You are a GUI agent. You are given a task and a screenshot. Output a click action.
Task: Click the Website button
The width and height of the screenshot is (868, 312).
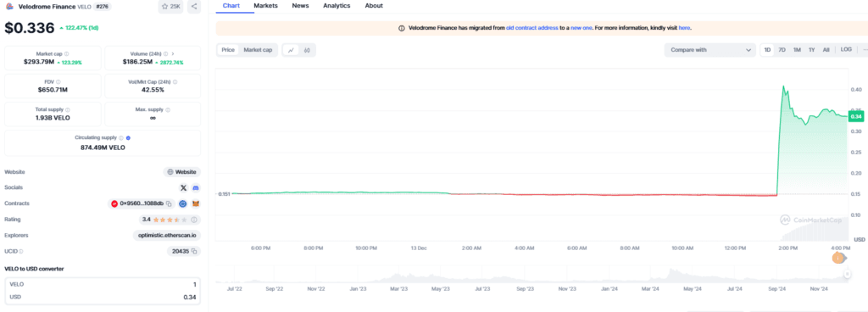click(x=181, y=172)
